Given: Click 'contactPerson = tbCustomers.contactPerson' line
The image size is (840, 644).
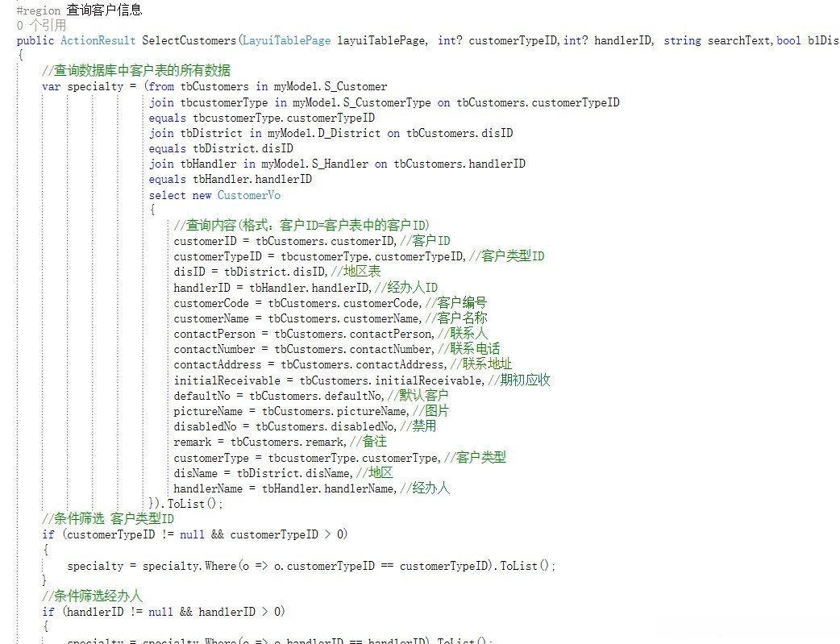Looking at the screenshot, I should (x=304, y=334).
